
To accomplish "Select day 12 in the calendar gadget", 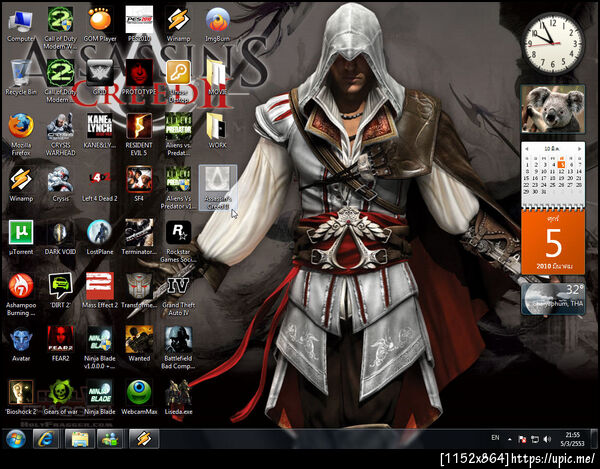I will pyautogui.click(x=561, y=171).
